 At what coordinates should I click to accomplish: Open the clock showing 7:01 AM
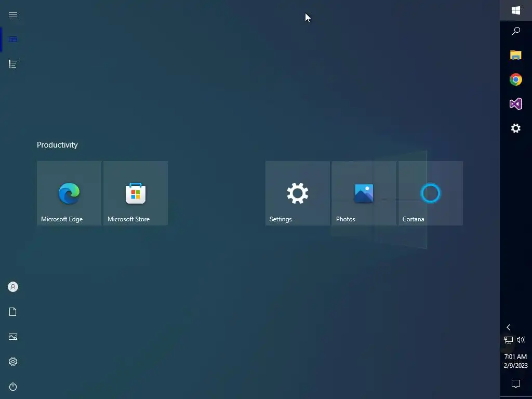pyautogui.click(x=516, y=361)
